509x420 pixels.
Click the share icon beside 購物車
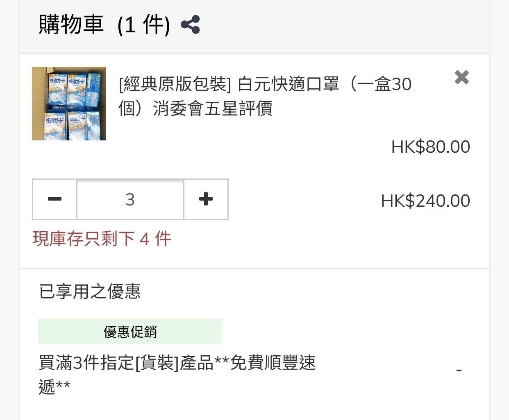pyautogui.click(x=190, y=25)
